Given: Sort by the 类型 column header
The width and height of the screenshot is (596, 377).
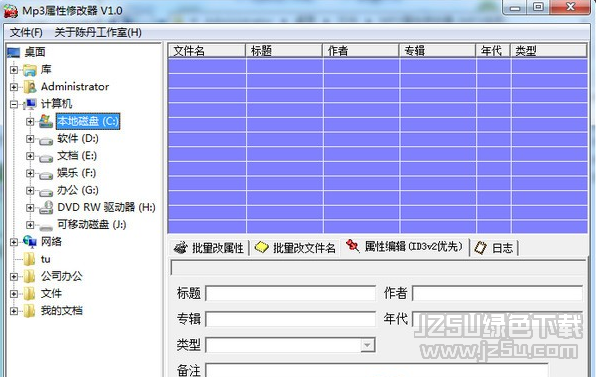Looking at the screenshot, I should (548, 51).
